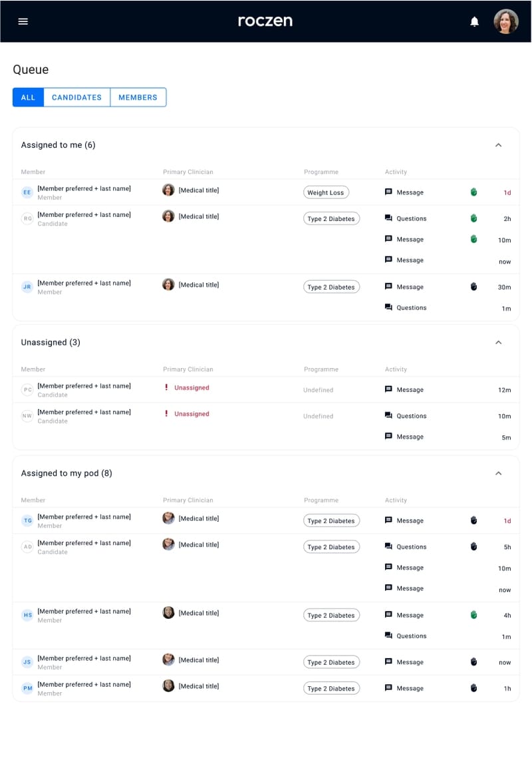Click Unassigned clinician link in NW's row
The width and height of the screenshot is (532, 780).
point(192,414)
